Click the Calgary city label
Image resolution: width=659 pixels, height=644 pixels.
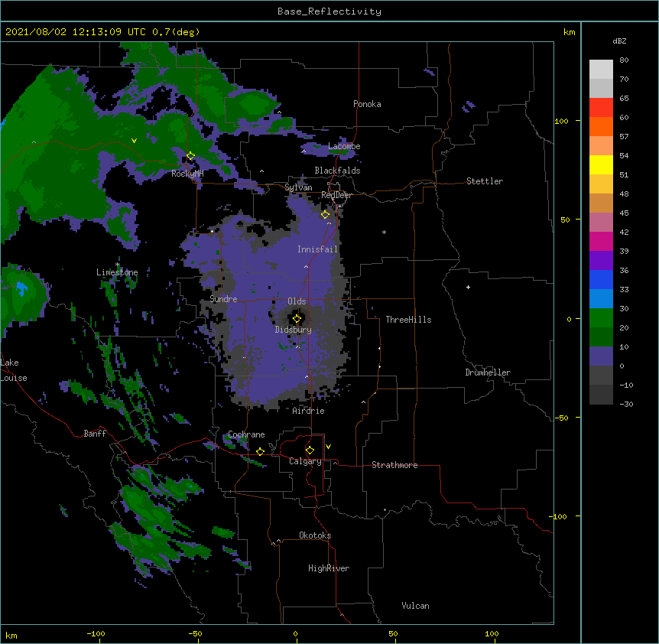[x=305, y=461]
